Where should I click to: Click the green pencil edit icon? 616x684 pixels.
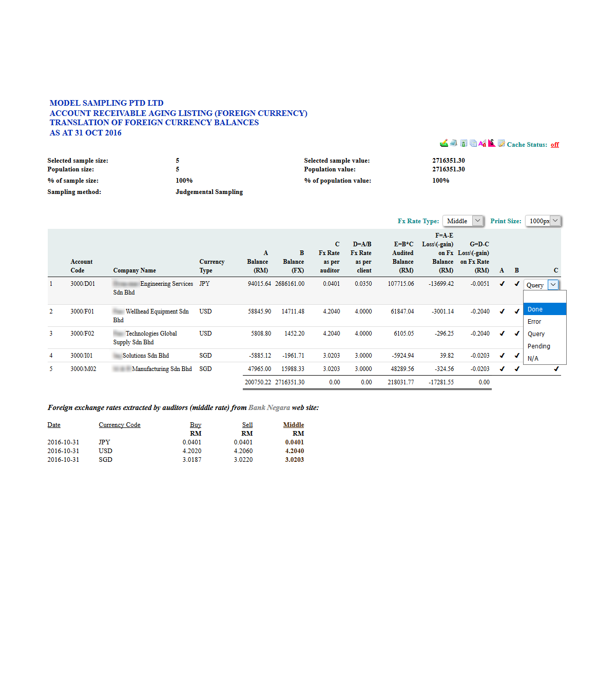(x=444, y=144)
